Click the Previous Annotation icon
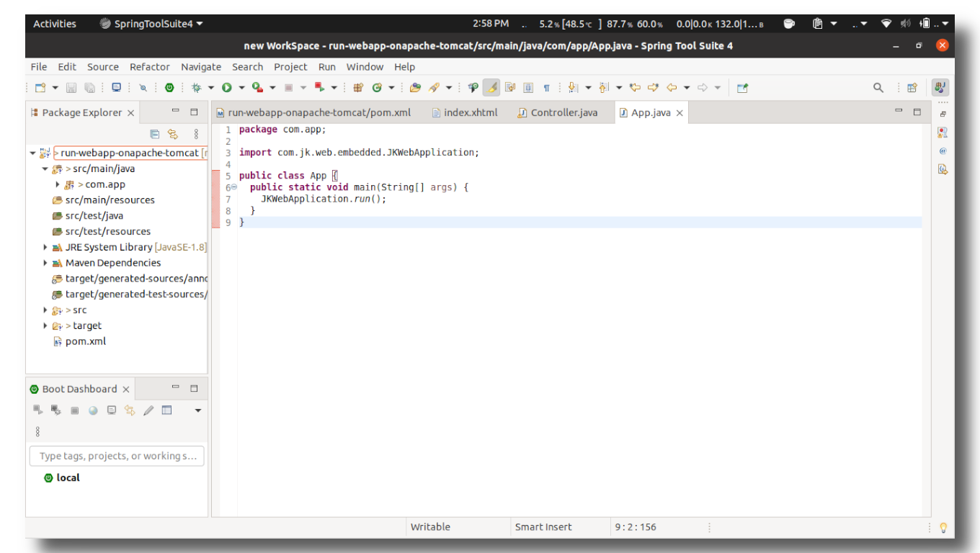The height and width of the screenshot is (553, 980). [604, 88]
